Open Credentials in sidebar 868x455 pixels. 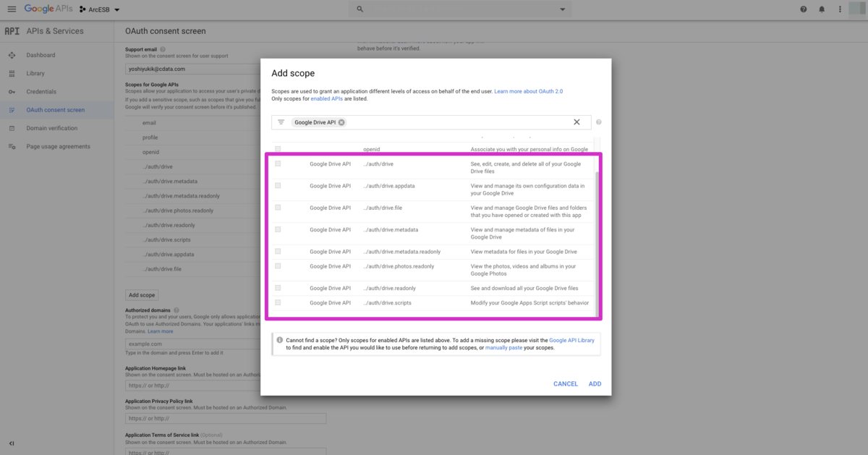41,92
